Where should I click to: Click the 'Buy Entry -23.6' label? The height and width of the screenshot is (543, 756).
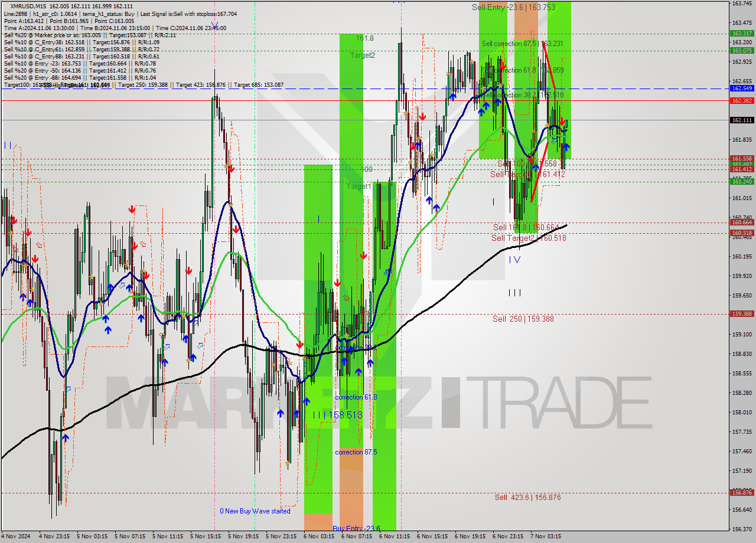coord(356,528)
